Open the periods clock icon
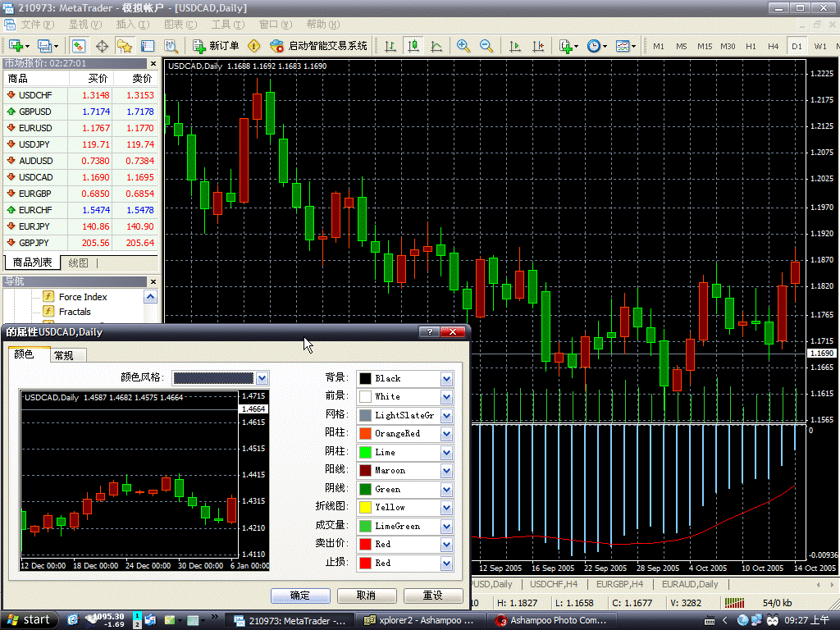840x630 pixels. point(597,46)
